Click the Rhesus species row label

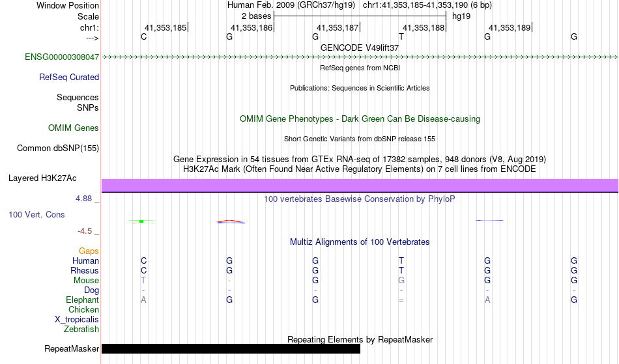point(85,271)
